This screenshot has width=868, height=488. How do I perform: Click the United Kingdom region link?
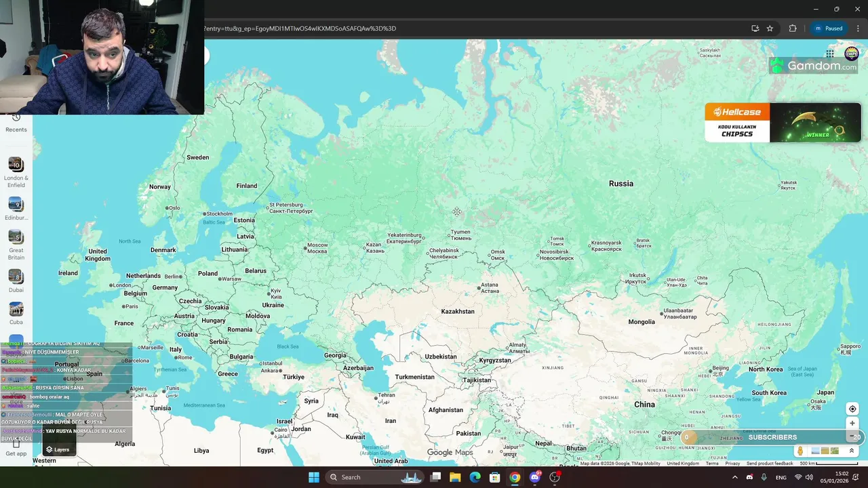(683, 464)
